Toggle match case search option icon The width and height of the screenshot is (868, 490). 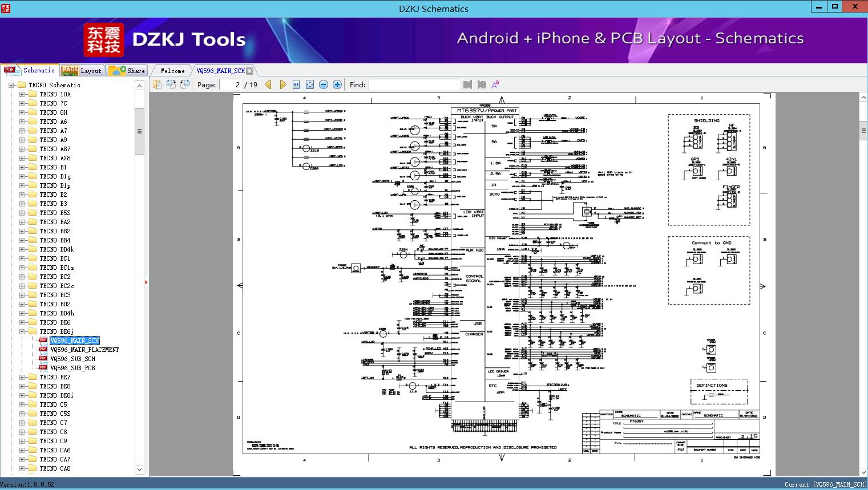coord(495,84)
